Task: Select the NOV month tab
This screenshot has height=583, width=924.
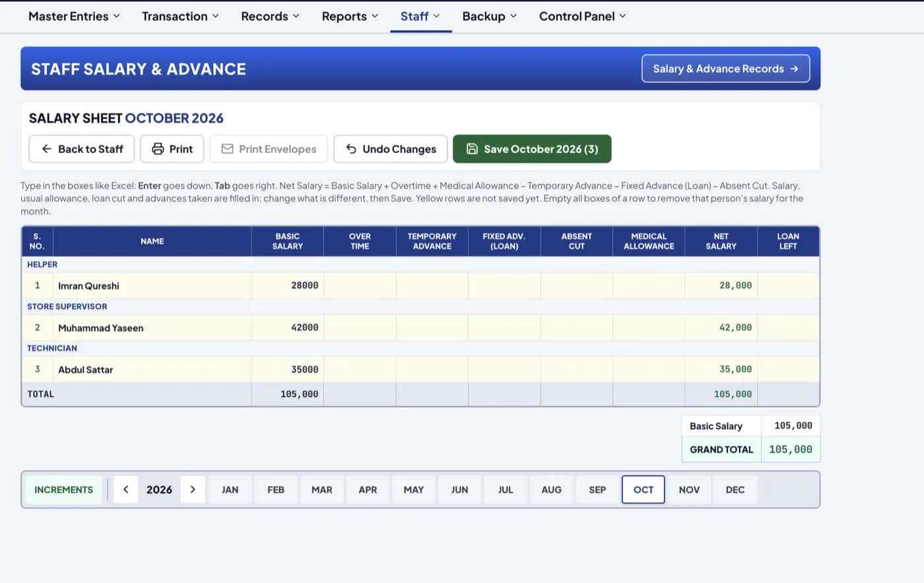Action: pyautogui.click(x=689, y=489)
